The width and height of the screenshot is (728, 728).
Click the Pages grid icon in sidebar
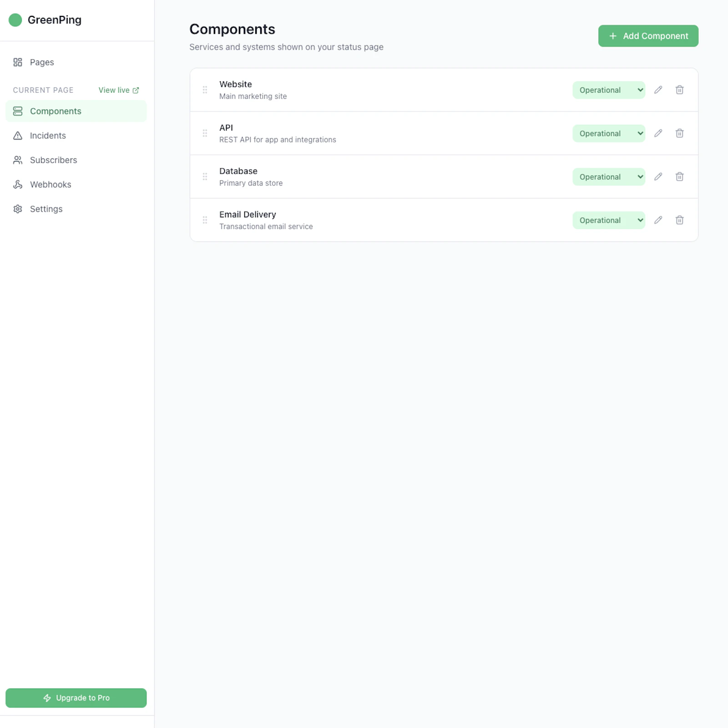coord(18,62)
